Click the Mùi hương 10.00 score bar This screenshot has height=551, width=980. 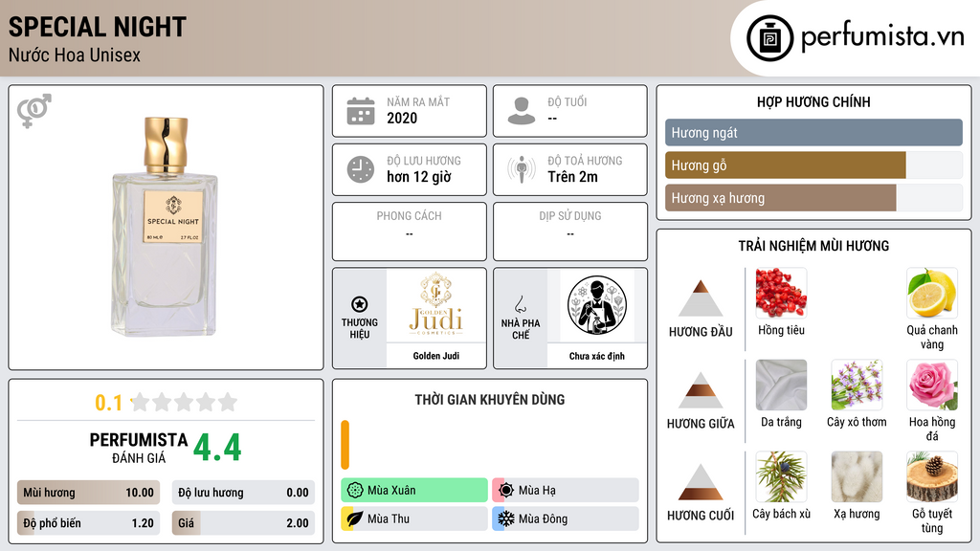88,493
